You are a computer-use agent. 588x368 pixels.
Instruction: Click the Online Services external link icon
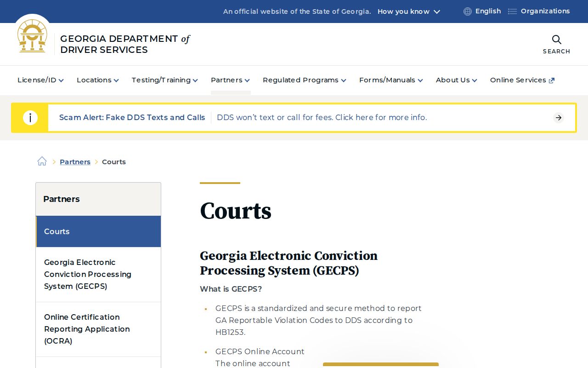pyautogui.click(x=552, y=80)
